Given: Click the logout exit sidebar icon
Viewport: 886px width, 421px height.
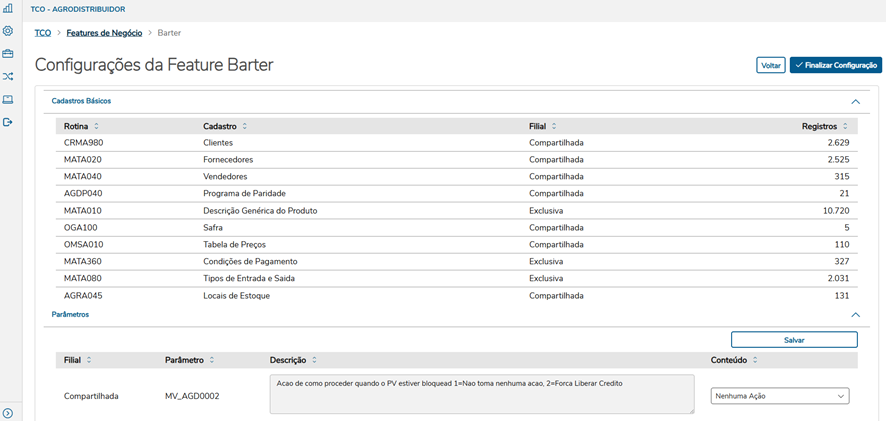Looking at the screenshot, I should [8, 122].
